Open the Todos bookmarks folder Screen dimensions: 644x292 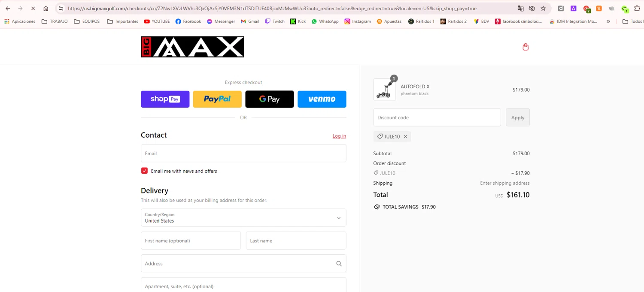[x=633, y=21]
